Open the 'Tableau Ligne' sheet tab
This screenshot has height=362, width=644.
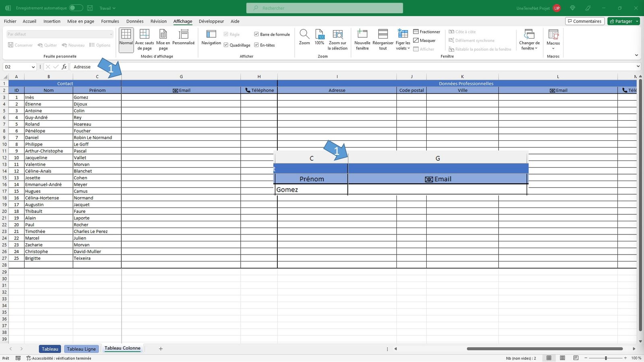click(x=81, y=349)
